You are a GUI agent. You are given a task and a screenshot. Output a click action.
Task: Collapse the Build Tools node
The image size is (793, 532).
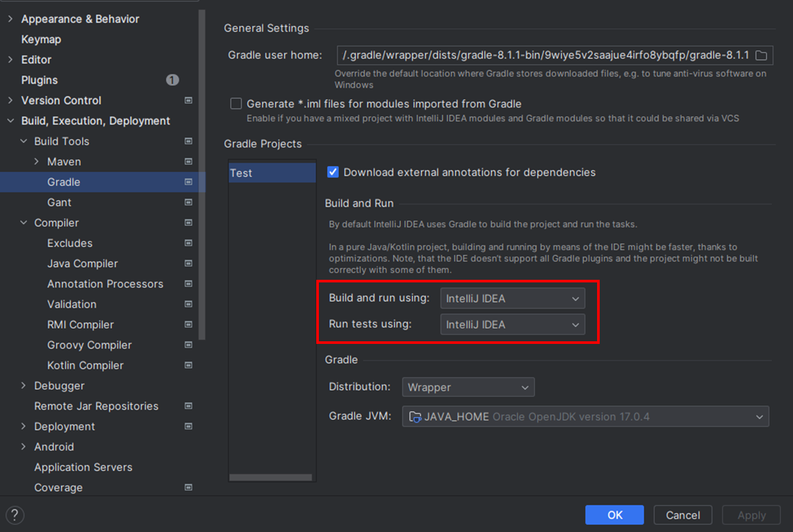[23, 141]
